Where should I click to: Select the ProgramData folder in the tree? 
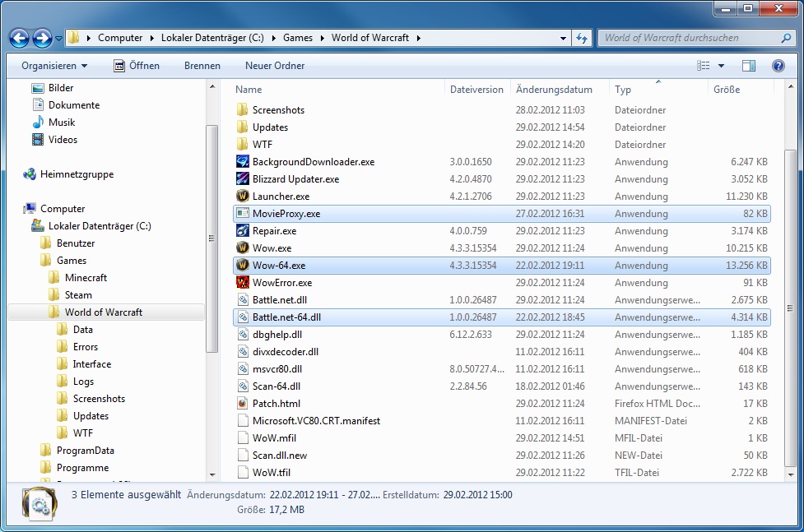(x=77, y=451)
